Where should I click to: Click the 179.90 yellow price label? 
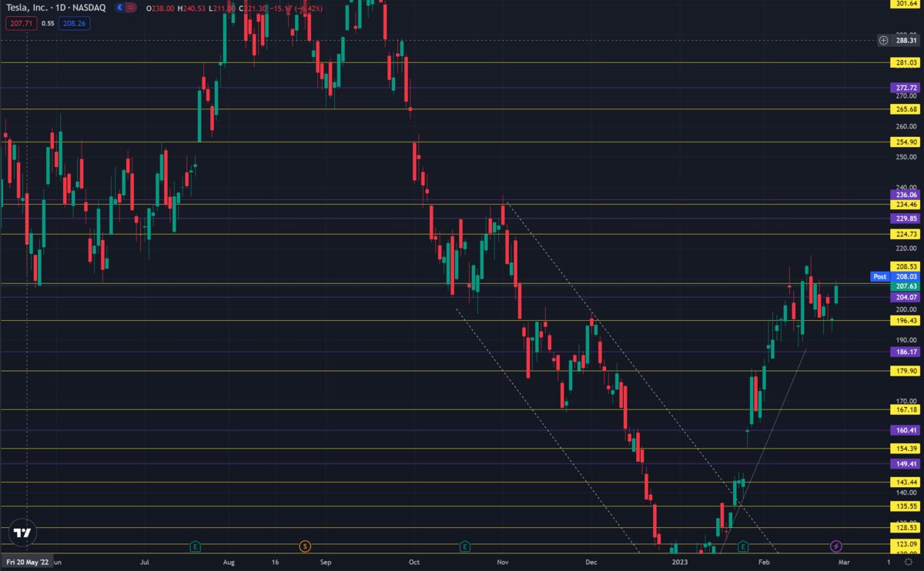(x=906, y=371)
